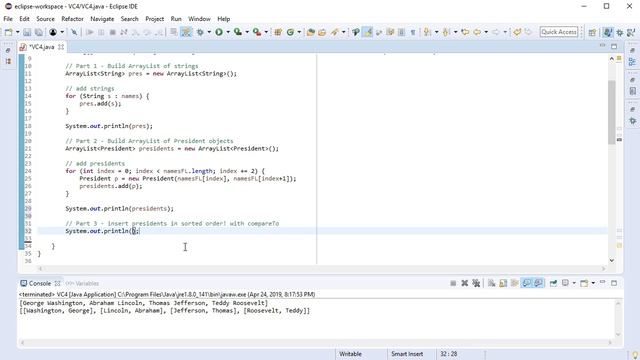The width and height of the screenshot is (640, 360).
Task: Click Remove Launch X in Console
Action: pos(464,283)
